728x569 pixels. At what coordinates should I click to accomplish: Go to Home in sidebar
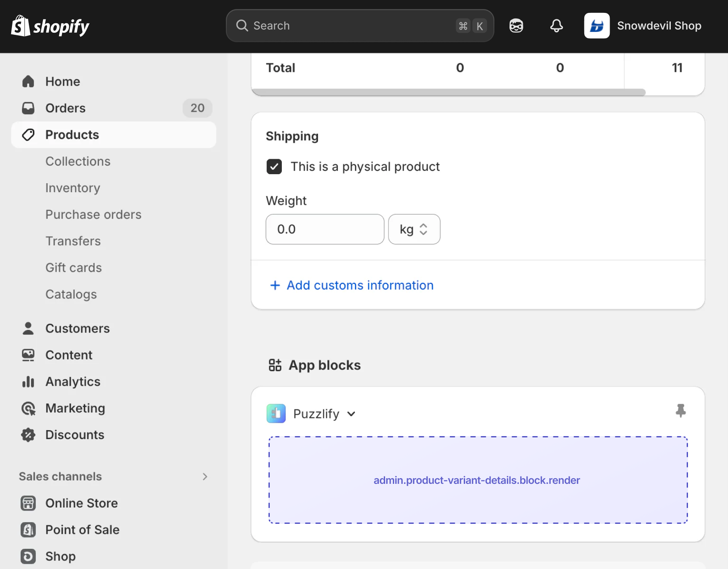(114, 81)
